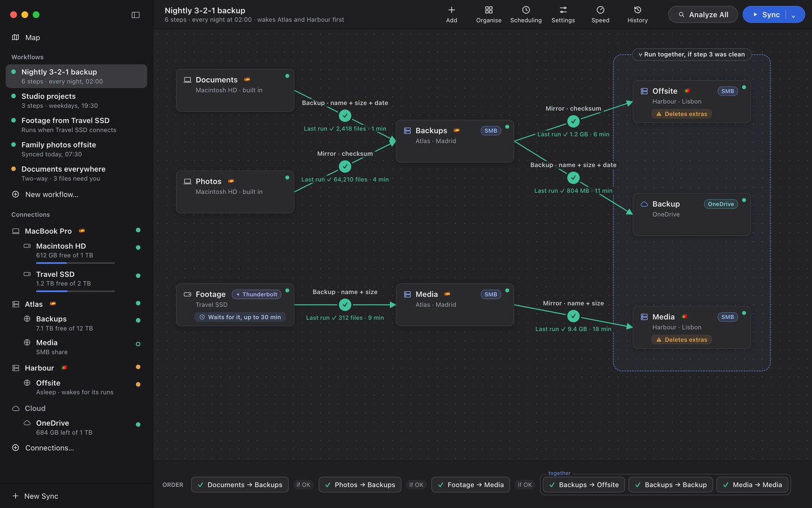Open the Documents everywhere workflow
The width and height of the screenshot is (812, 508).
(x=76, y=173)
